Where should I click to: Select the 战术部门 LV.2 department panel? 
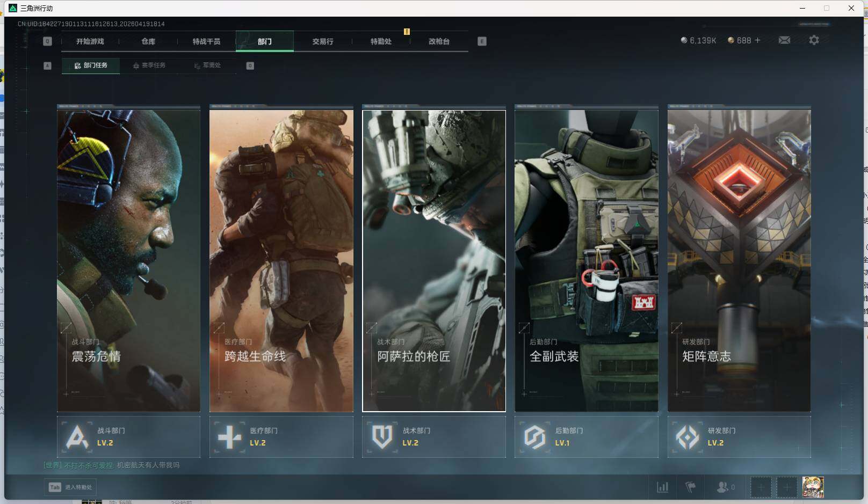[434, 437]
